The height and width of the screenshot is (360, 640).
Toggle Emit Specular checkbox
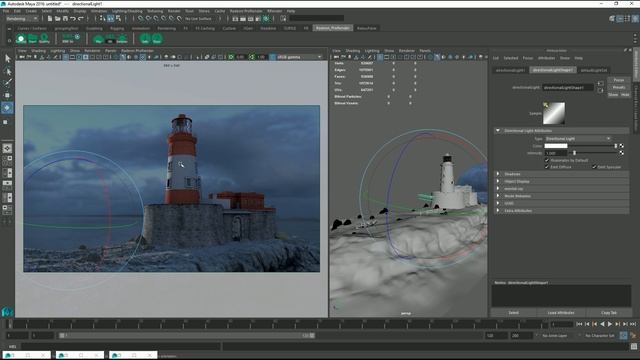tap(594, 167)
